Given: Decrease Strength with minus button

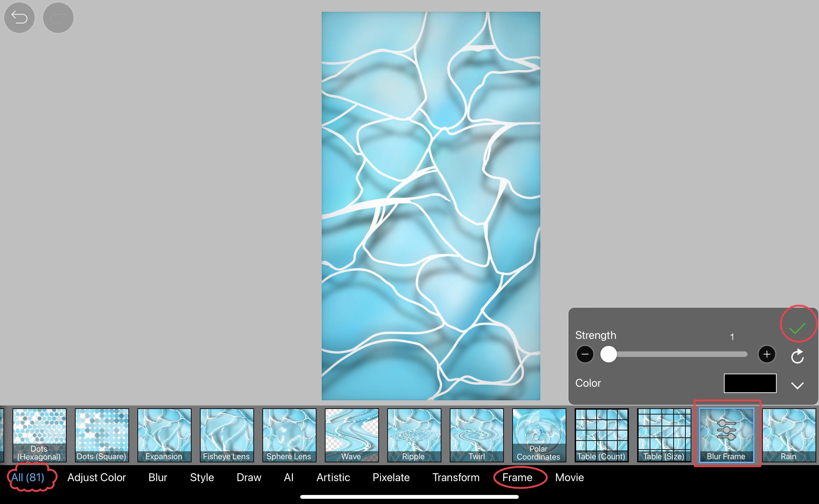Looking at the screenshot, I should click(x=585, y=354).
